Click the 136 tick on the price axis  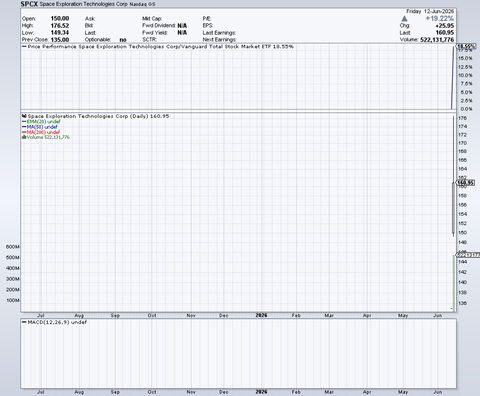point(462,303)
